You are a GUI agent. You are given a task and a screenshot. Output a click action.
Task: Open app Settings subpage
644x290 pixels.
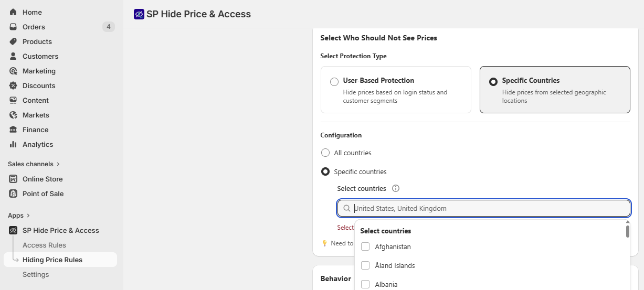pyautogui.click(x=36, y=274)
